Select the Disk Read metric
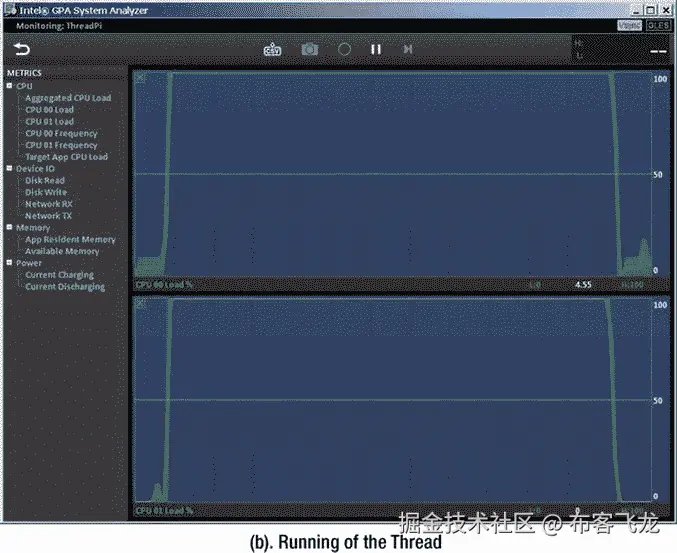The image size is (677, 553). [x=44, y=180]
